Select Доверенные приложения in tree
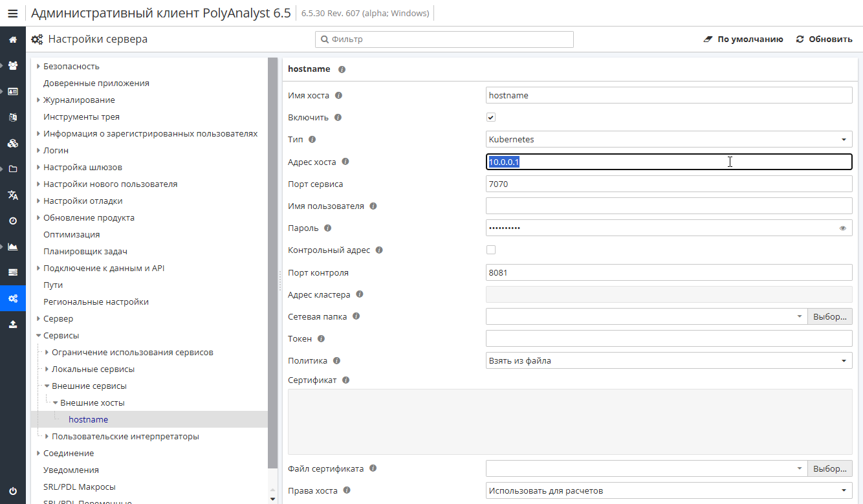The height and width of the screenshot is (504, 863). (96, 83)
